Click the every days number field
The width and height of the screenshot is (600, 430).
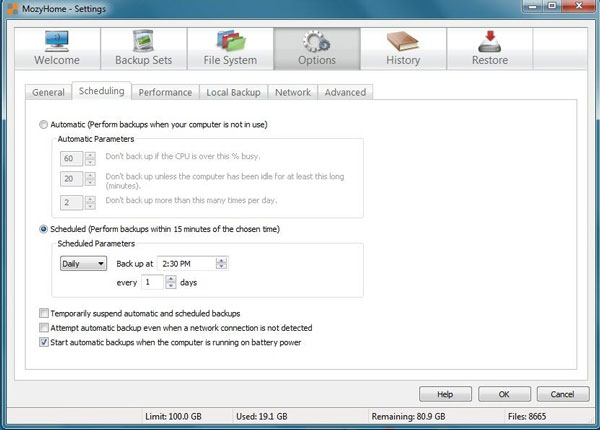pyautogui.click(x=152, y=282)
